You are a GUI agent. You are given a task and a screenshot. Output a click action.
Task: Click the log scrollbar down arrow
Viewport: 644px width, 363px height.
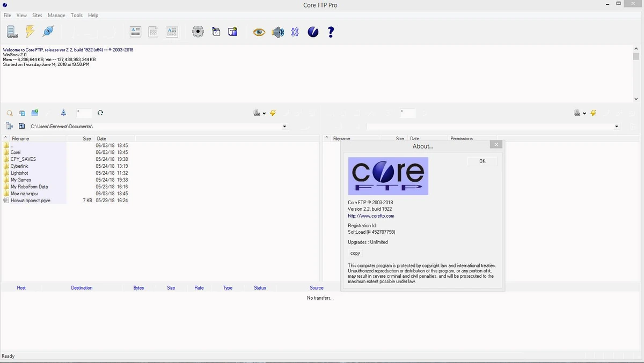(636, 99)
